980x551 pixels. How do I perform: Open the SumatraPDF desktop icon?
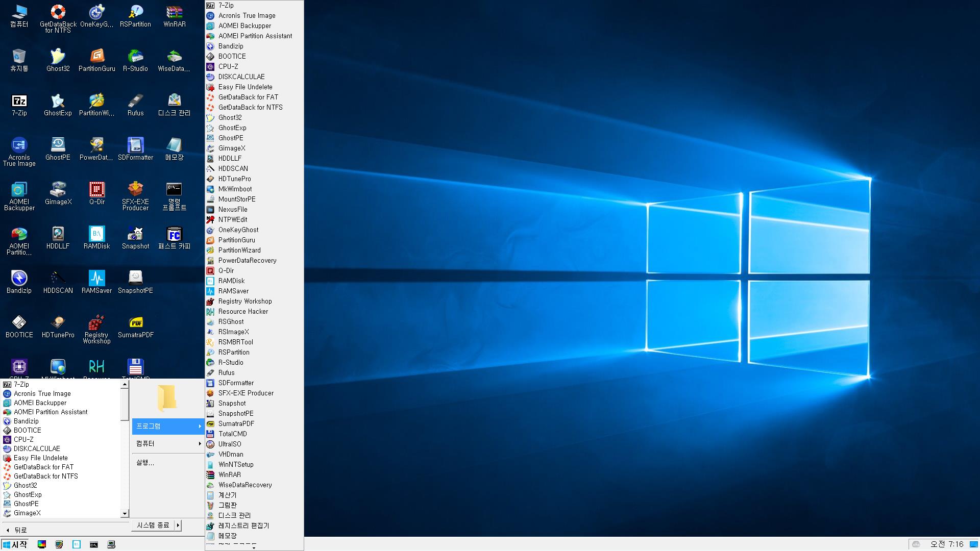point(135,326)
